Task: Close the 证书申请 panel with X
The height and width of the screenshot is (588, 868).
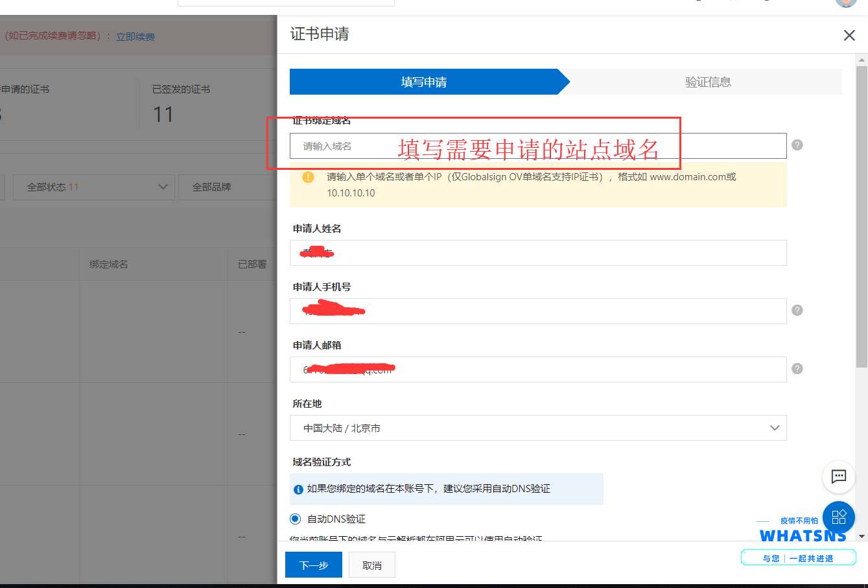Action: pos(849,36)
